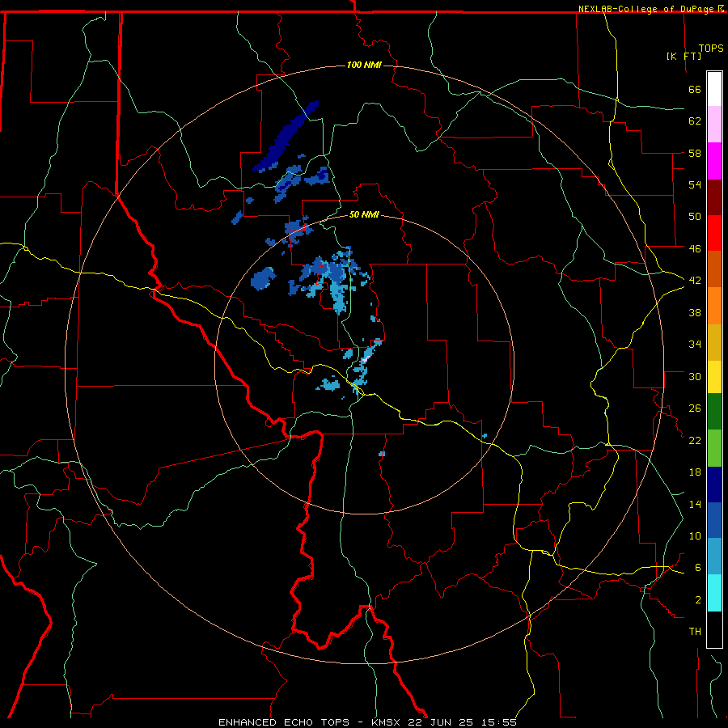Click the legend value "22"
This screenshot has width=728, height=728.
(x=695, y=440)
